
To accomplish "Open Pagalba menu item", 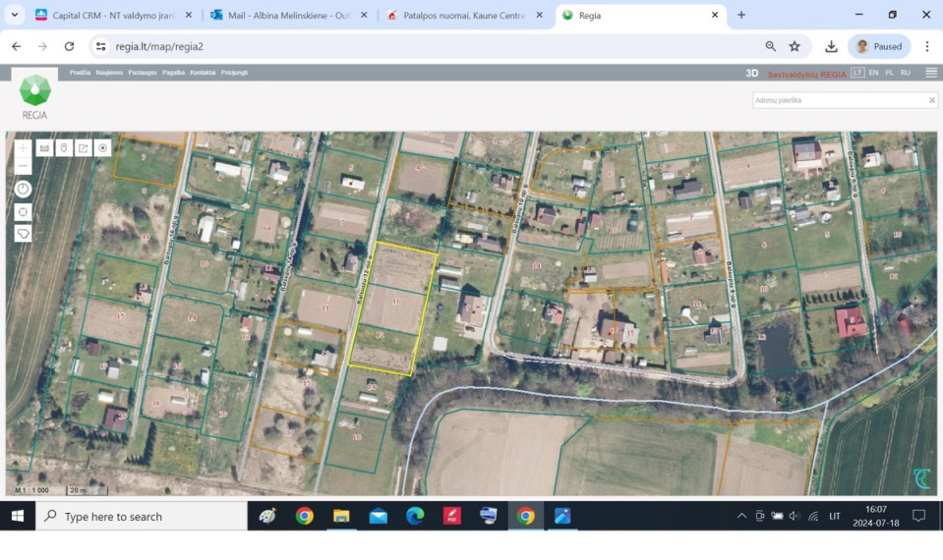I will pos(173,73).
